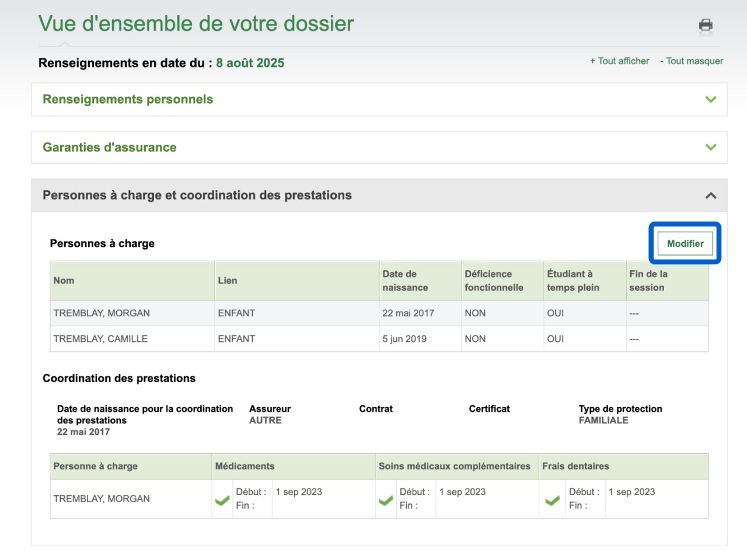Select the TREMBLAY, CAMILLE dependent row
Screen dimensions: 747x560
[x=100, y=339]
